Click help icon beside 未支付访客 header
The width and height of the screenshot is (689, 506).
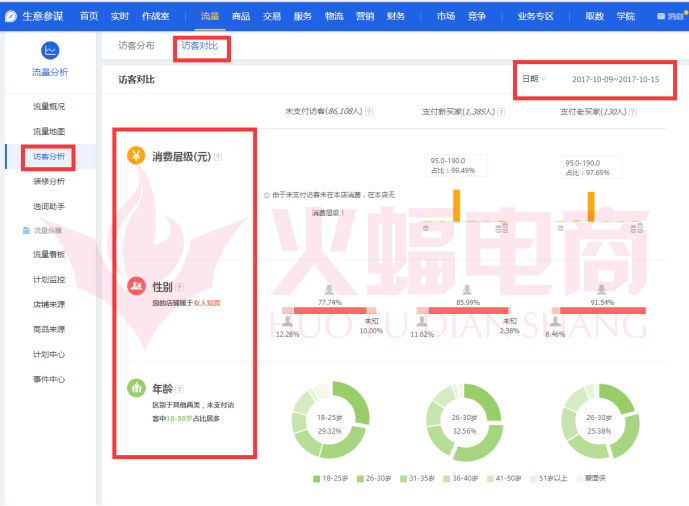point(370,111)
